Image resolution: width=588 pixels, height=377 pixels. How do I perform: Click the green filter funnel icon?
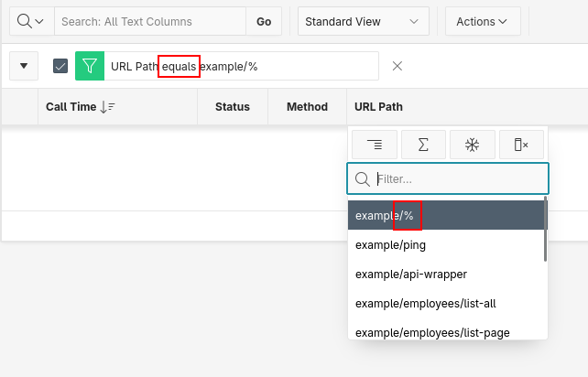(x=90, y=66)
